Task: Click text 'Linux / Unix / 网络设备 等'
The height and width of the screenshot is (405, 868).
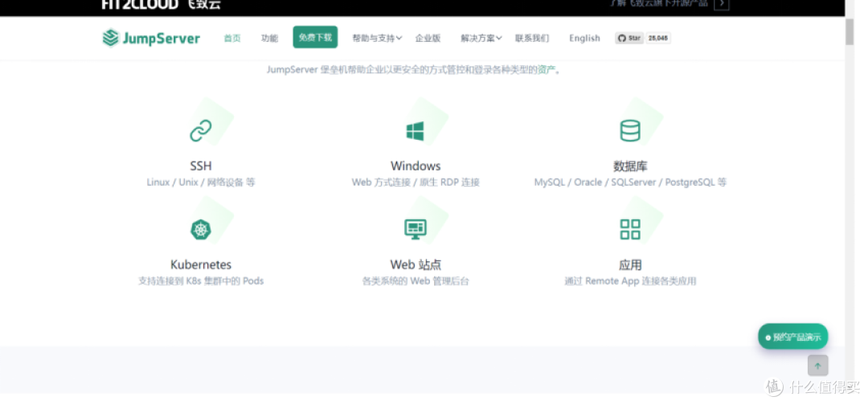Action: click(200, 182)
